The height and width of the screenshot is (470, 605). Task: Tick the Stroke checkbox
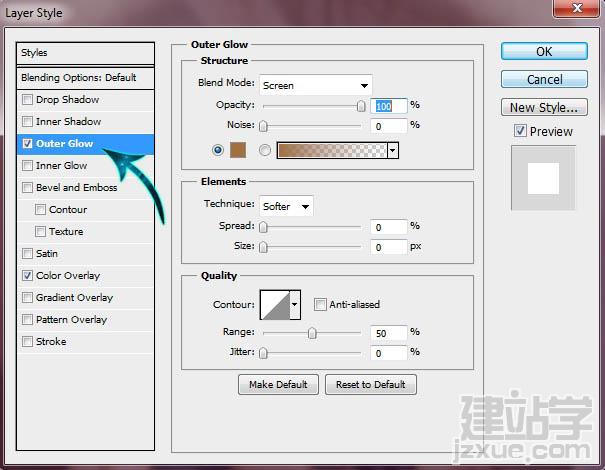pos(27,342)
